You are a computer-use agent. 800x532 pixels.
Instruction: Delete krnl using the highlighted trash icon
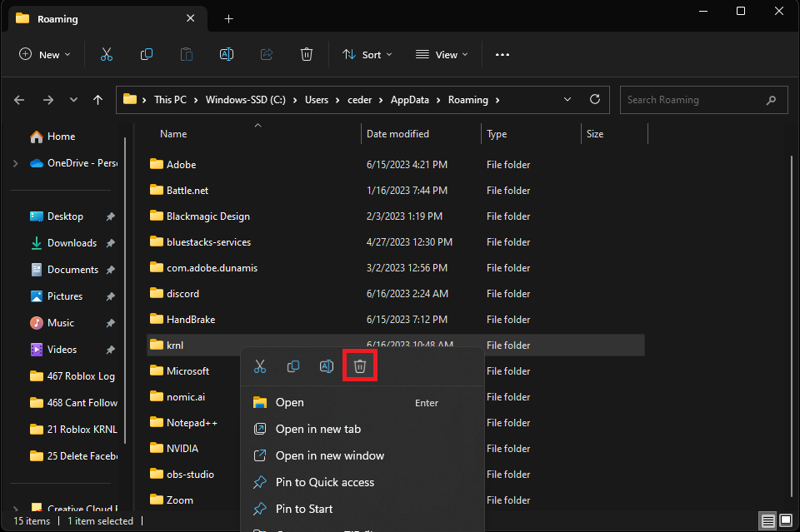[359, 366]
